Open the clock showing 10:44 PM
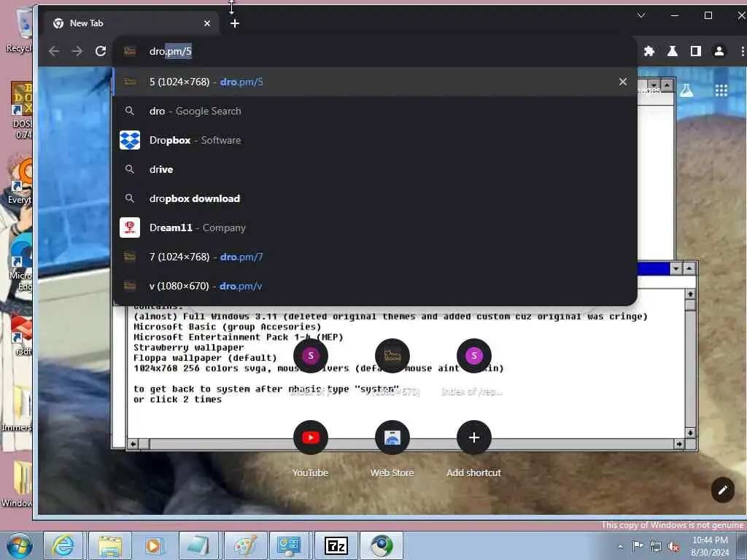 click(x=710, y=546)
